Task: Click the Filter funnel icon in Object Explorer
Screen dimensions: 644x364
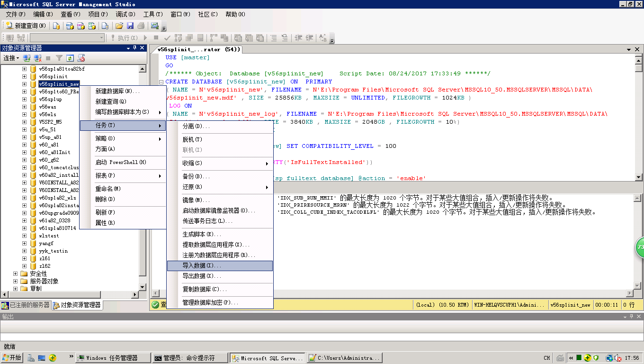Action: point(59,58)
